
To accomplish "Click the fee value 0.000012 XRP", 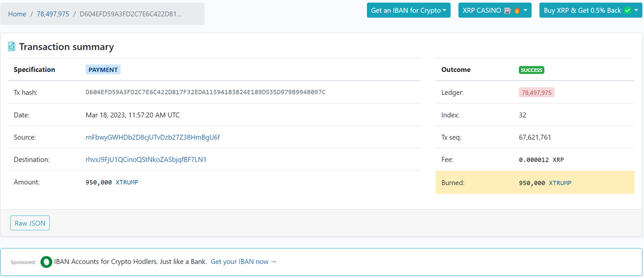I will [541, 160].
